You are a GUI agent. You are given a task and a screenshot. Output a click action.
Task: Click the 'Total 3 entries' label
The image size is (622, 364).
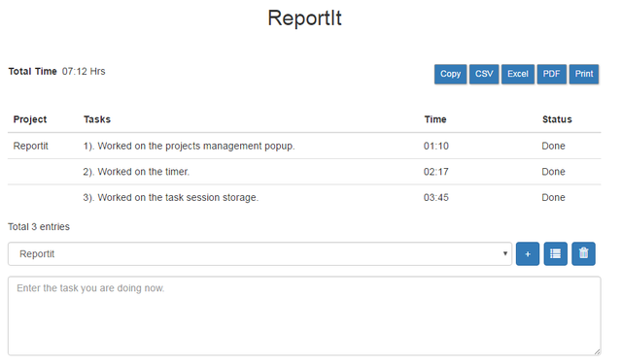pyautogui.click(x=39, y=226)
